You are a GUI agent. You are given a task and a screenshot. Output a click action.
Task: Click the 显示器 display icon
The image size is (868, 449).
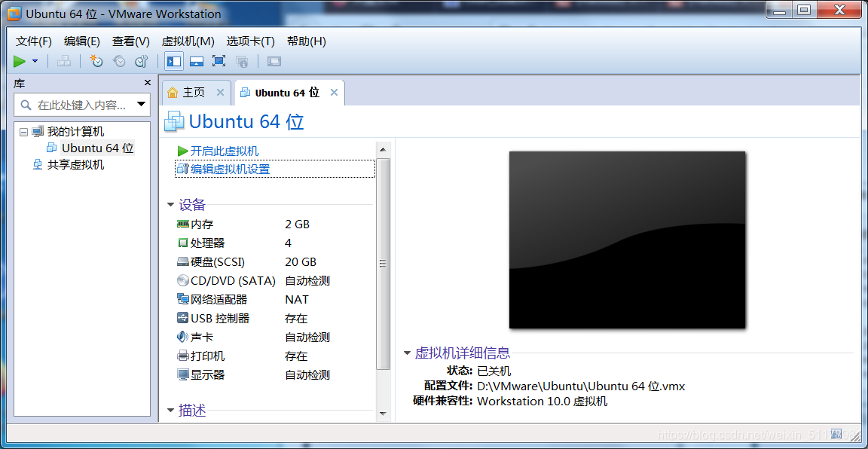pos(182,375)
